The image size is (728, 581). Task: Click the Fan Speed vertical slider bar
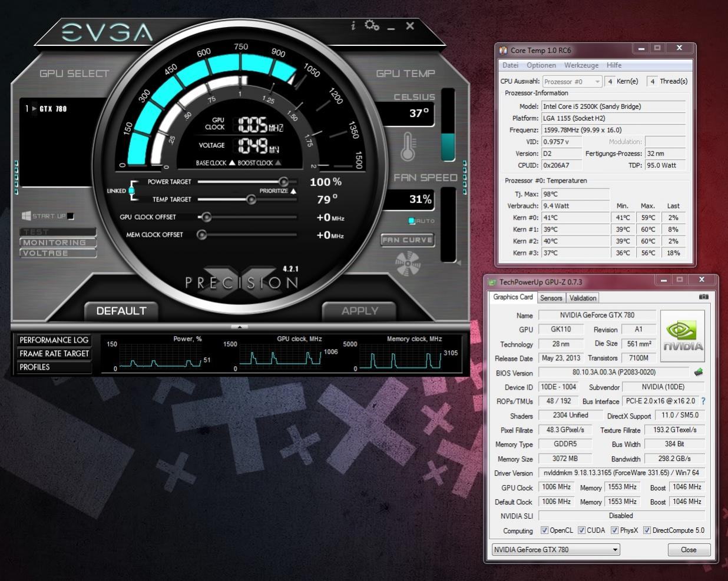[448, 224]
